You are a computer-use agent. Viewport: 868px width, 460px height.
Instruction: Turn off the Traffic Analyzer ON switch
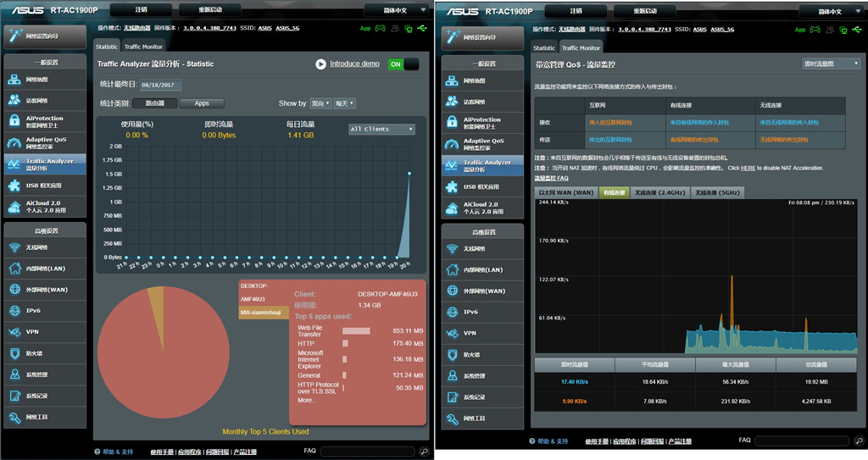point(403,64)
